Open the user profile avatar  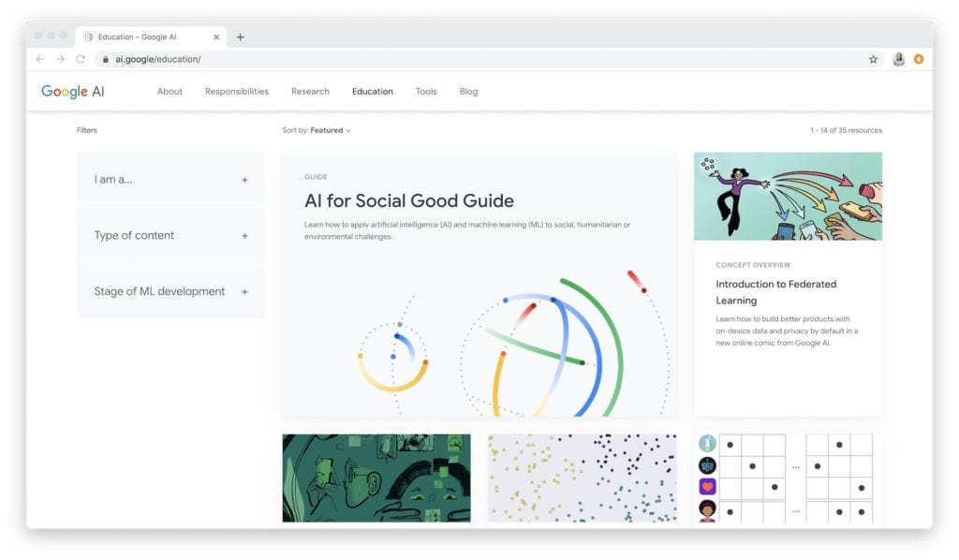(x=898, y=59)
